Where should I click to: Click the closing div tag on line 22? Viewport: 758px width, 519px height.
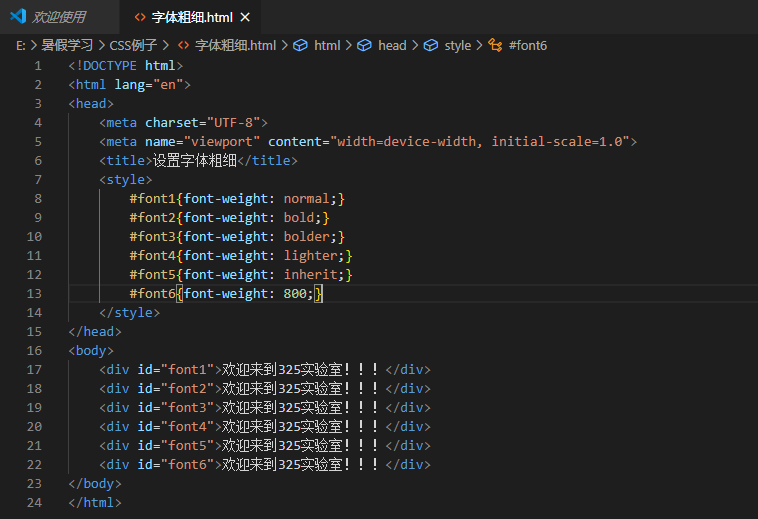point(408,465)
